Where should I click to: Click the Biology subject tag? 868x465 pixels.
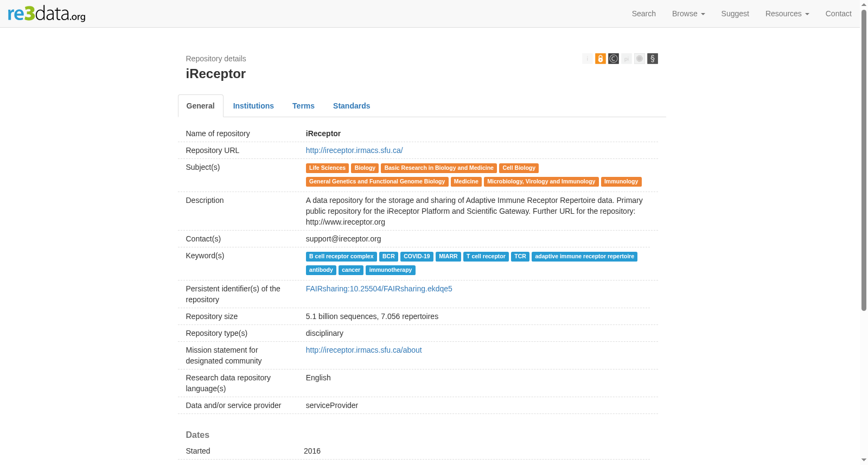pos(365,168)
